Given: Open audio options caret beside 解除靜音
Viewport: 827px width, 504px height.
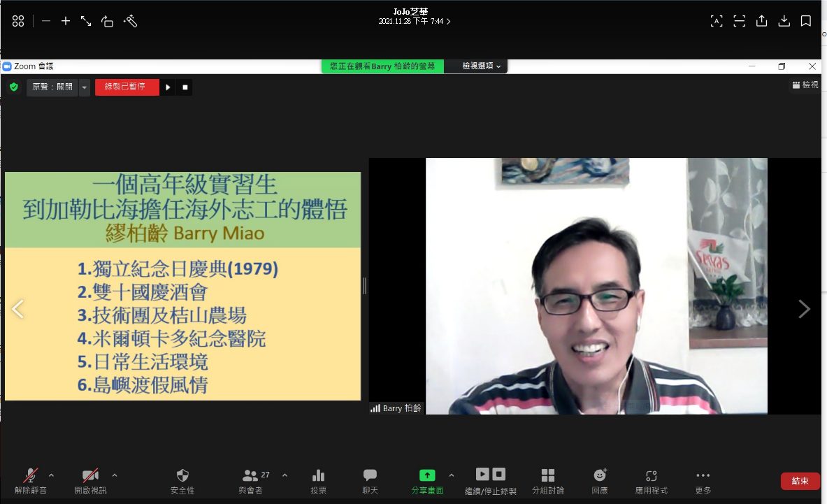Looking at the screenshot, I should [51, 475].
